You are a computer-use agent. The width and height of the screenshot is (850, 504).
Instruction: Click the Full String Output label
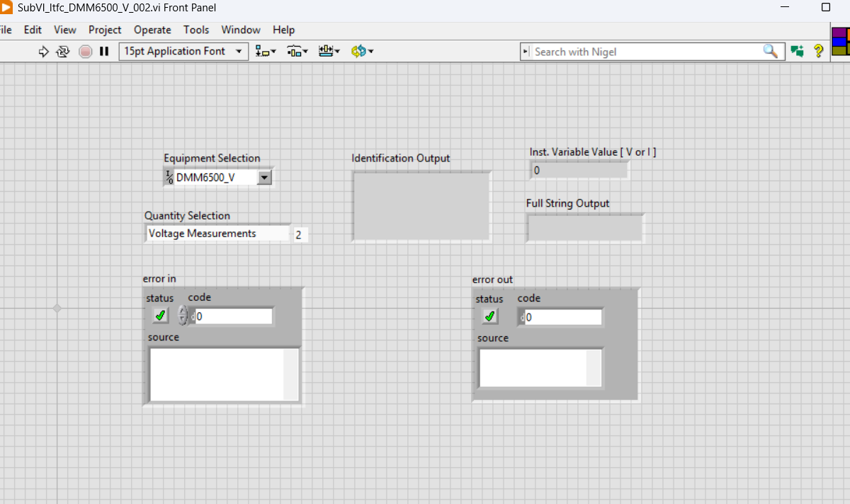click(x=567, y=204)
